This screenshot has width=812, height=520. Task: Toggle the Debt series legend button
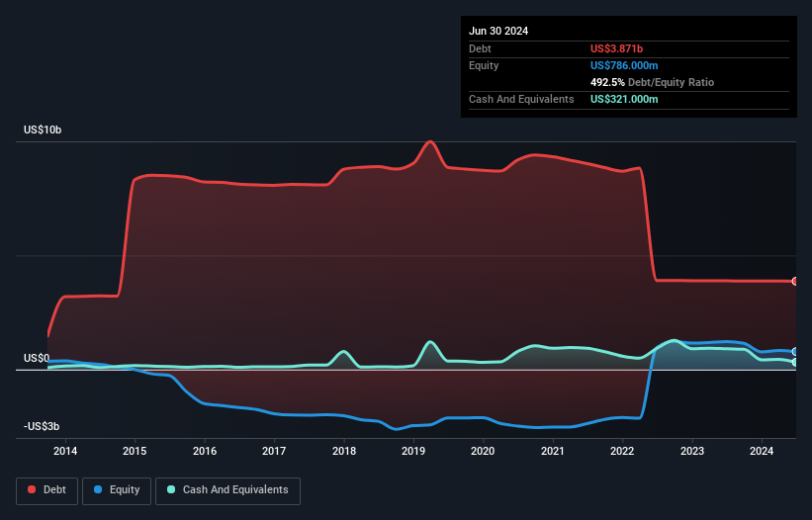tap(47, 490)
